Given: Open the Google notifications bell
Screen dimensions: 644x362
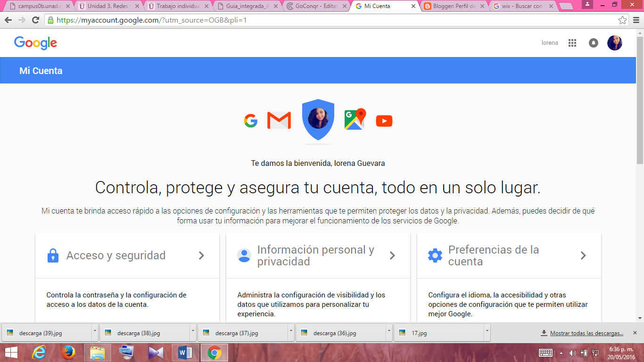Looking at the screenshot, I should click(594, 43).
